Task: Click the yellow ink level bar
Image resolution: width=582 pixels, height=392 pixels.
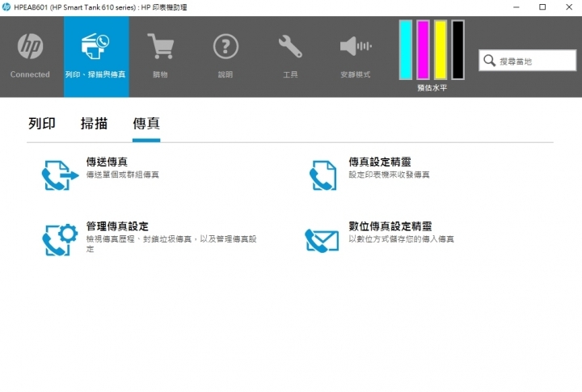Action: point(441,50)
